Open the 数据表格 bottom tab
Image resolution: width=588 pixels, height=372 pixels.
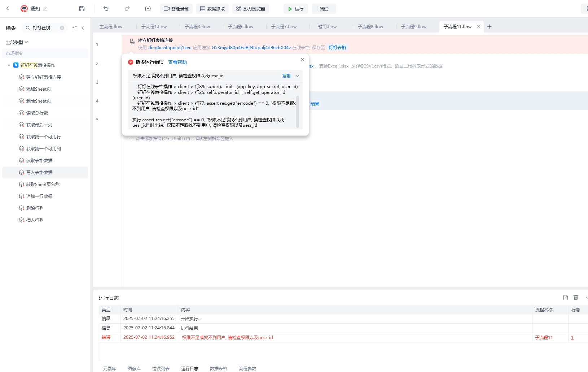(x=219, y=368)
